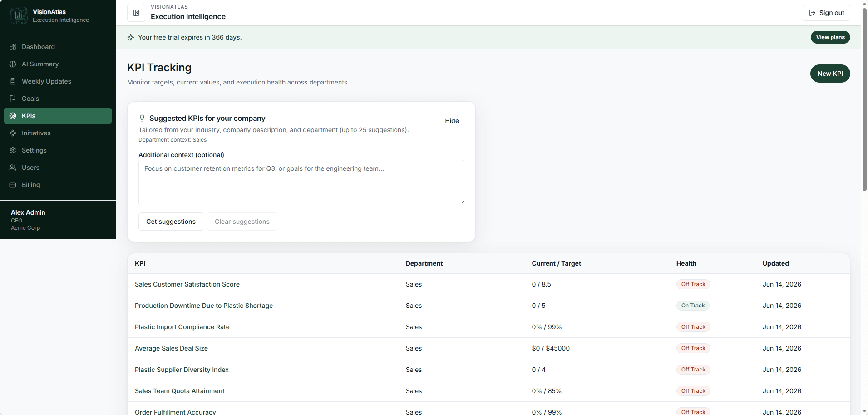Click the Sign out button

826,13
